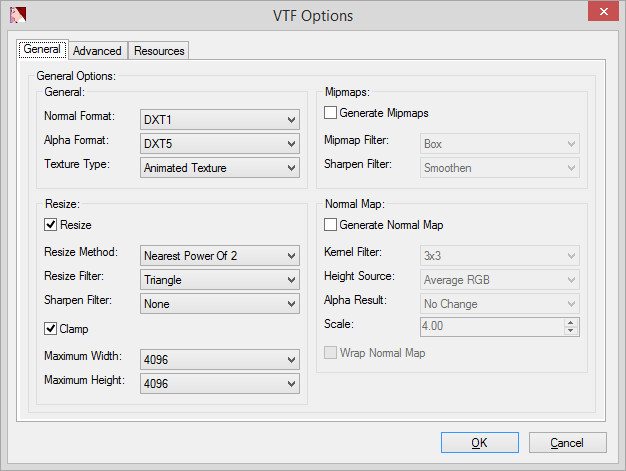Expand the Resize Method dropdown

tap(220, 255)
